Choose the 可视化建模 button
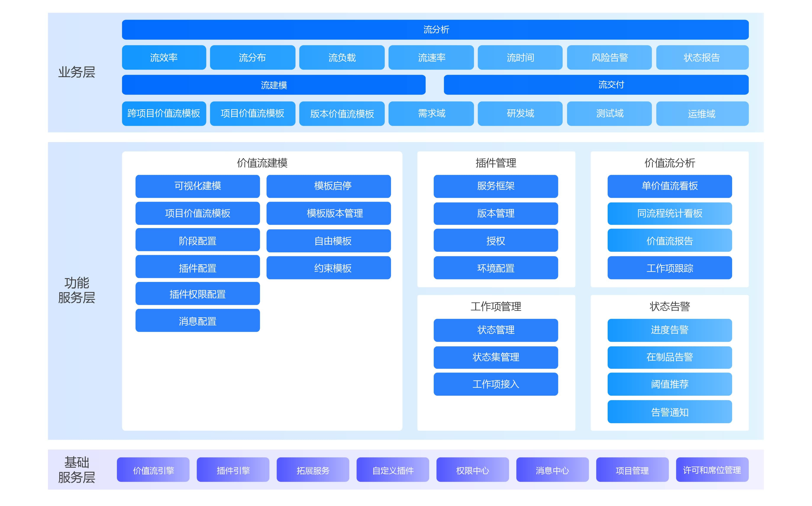The height and width of the screenshot is (506, 812). click(197, 186)
